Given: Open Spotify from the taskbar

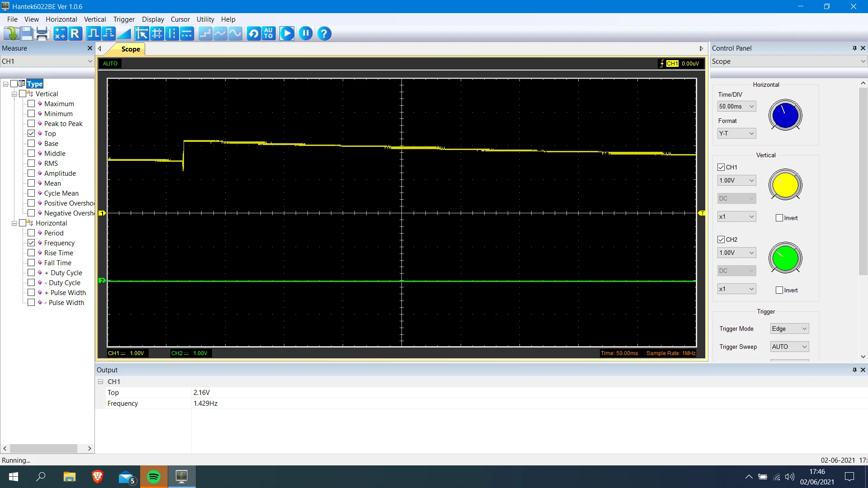Looking at the screenshot, I should click(x=154, y=477).
